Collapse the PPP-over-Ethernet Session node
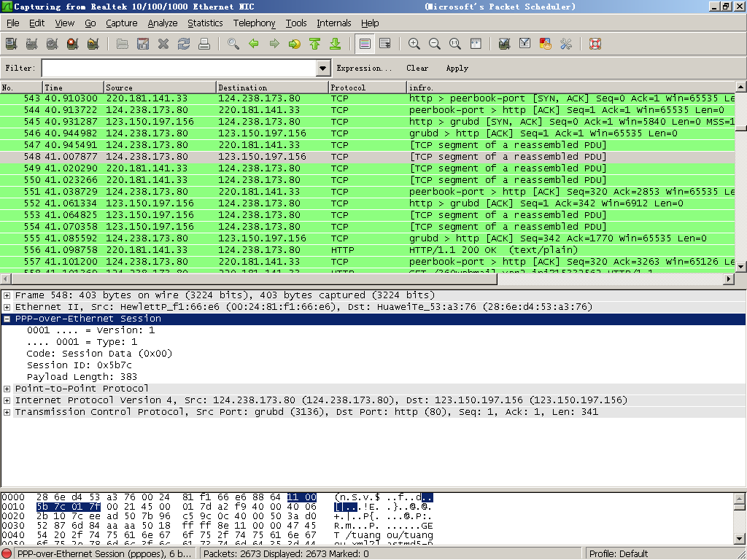 (x=7, y=319)
